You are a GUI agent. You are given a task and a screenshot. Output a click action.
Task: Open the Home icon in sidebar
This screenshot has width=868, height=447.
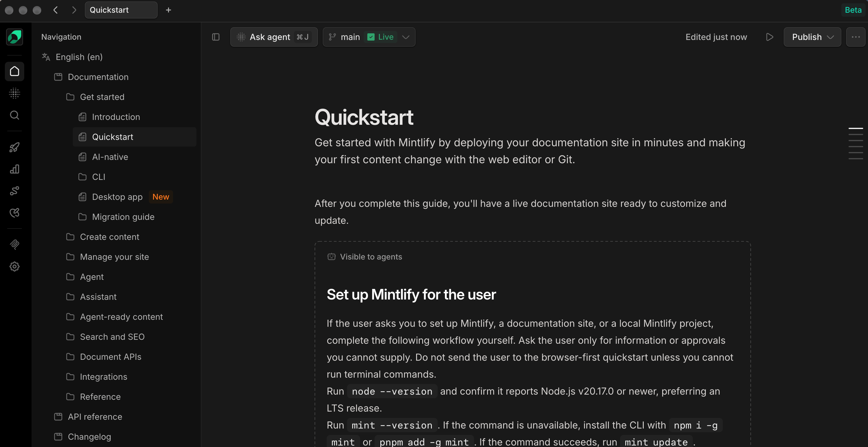coord(15,71)
